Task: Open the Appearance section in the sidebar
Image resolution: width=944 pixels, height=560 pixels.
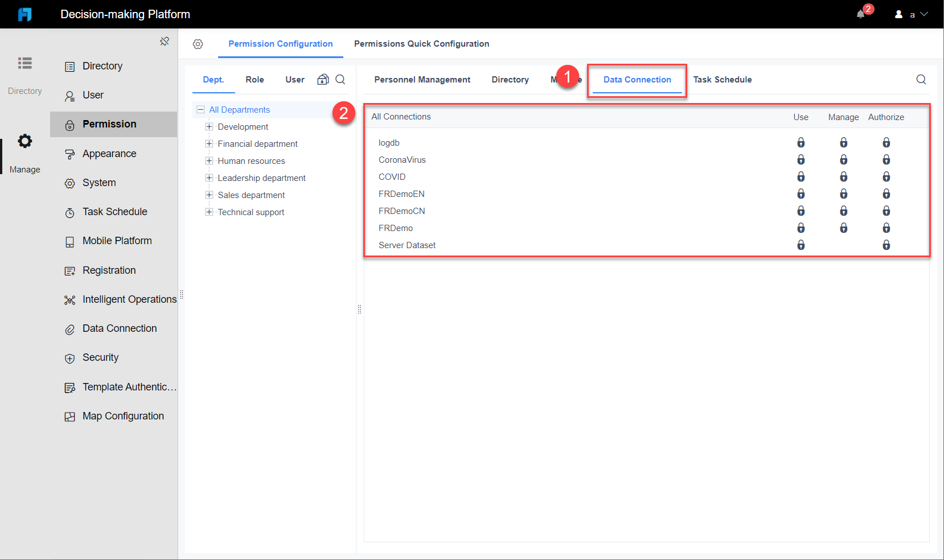Action: click(x=109, y=153)
